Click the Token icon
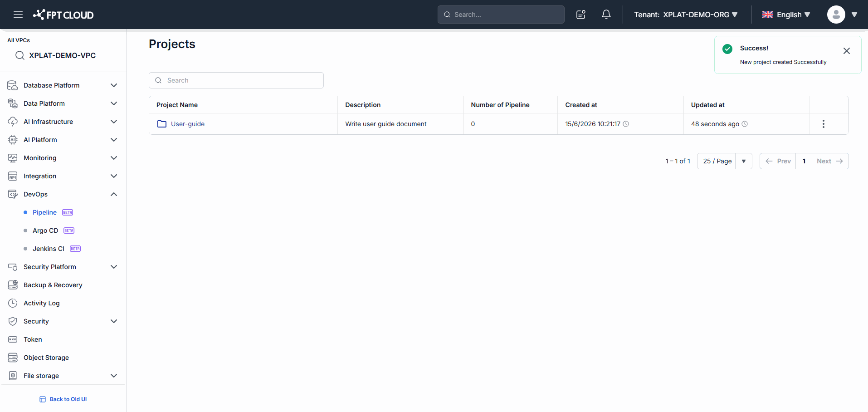868x412 pixels. [x=13, y=339]
